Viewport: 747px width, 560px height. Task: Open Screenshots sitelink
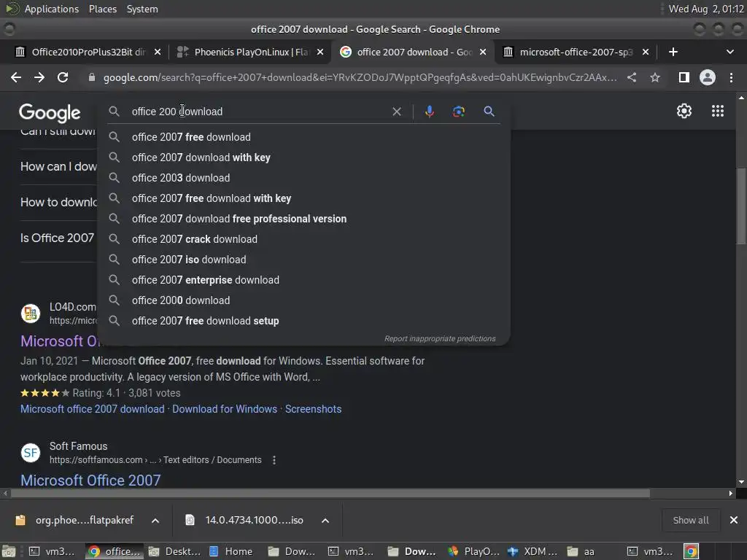313,409
